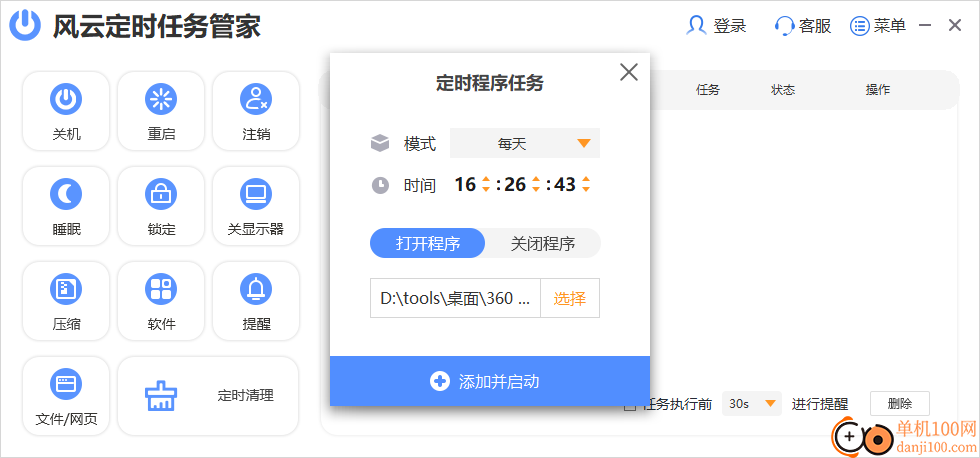
Task: Close the 定时程序任务 dialog
Action: pos(629,72)
